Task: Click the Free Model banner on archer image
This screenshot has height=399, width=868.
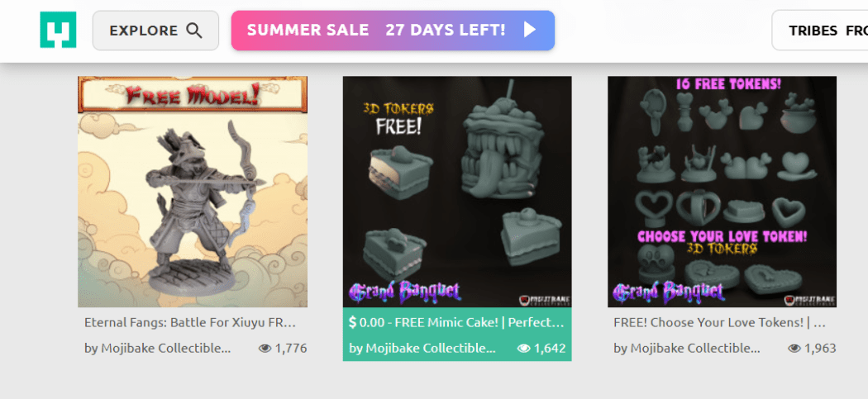Action: [193, 95]
